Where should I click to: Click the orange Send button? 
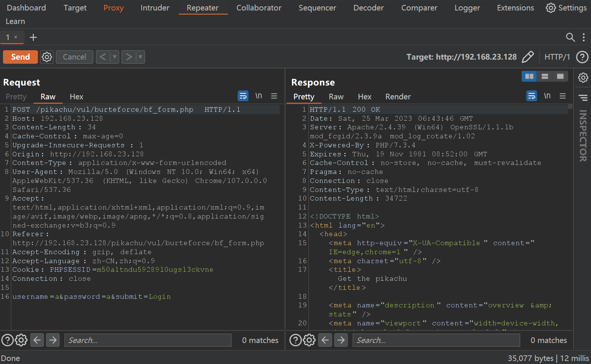20,57
